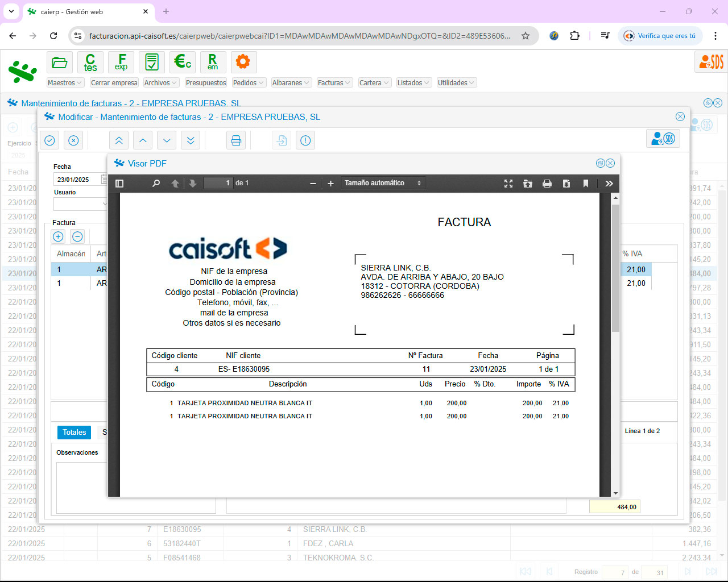Screen dimensions: 728x582
Task: Switch PDF viewer to presentation mode
Action: pos(508,183)
